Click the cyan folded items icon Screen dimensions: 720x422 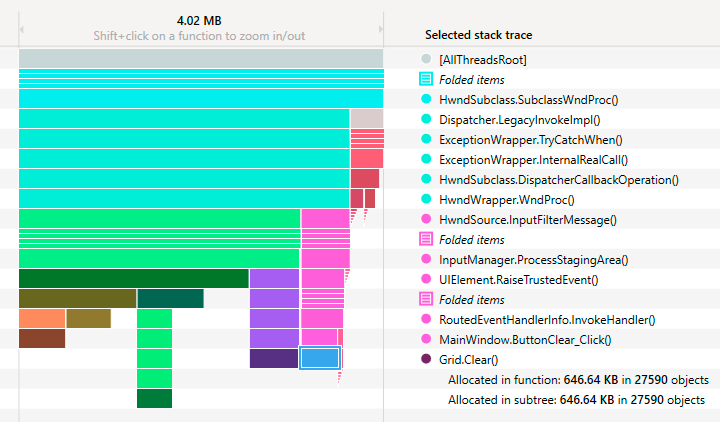[426, 80]
